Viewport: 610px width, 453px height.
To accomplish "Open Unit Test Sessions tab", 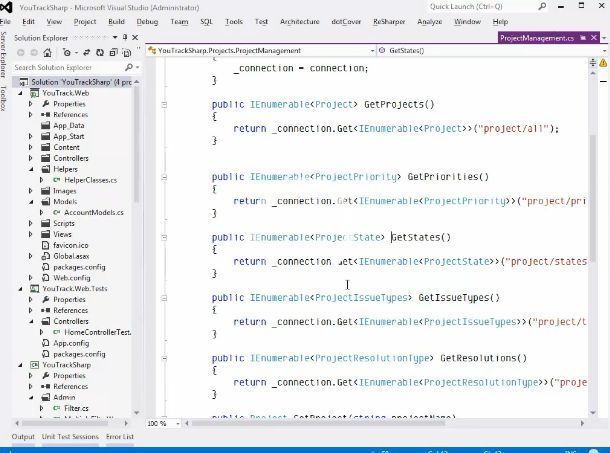I will [x=70, y=437].
